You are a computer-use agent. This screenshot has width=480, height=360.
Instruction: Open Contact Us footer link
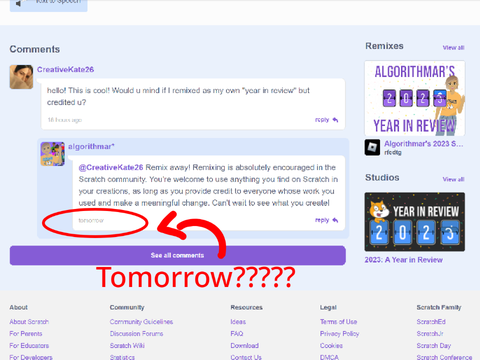[x=246, y=357]
